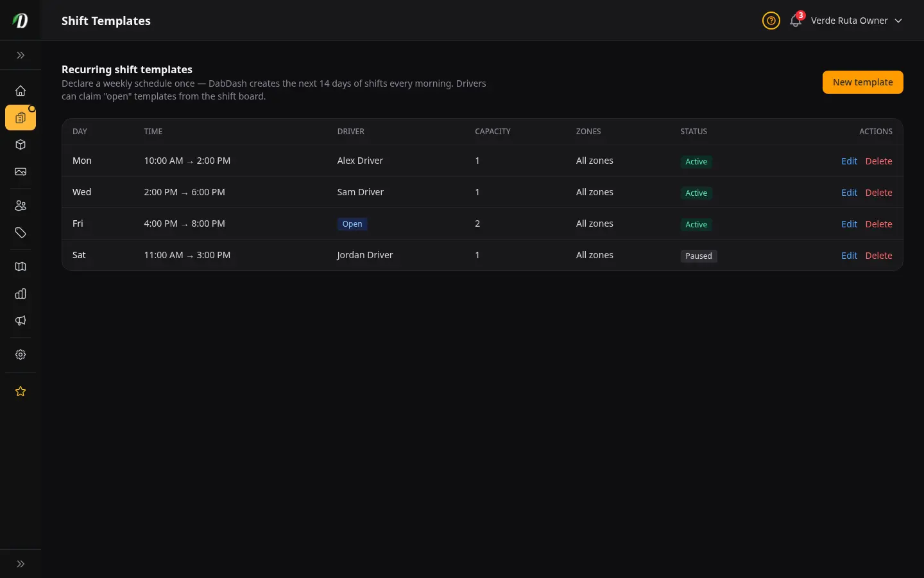The image size is (924, 578).
Task: Delete the Sat Jordan Driver template
Action: pos(878,256)
